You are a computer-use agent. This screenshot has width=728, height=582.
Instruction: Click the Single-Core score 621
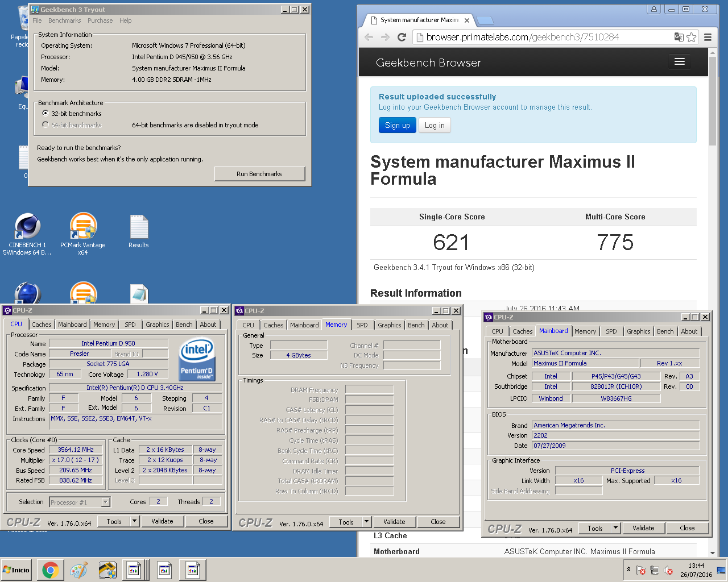coord(451,243)
